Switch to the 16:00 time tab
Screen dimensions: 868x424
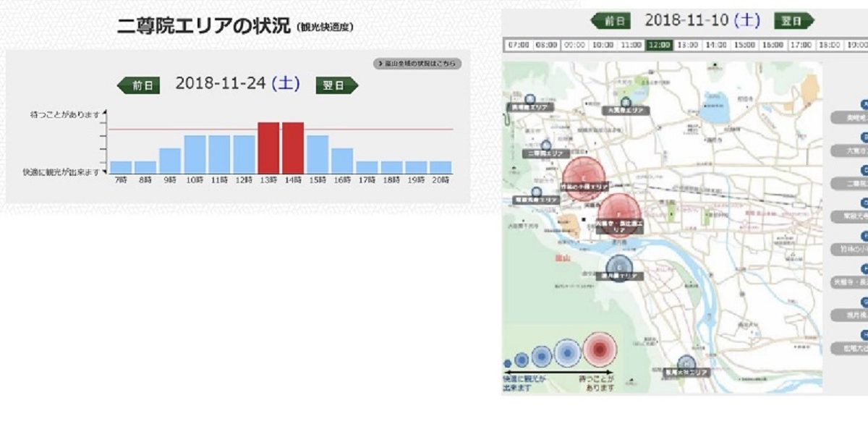tap(773, 45)
